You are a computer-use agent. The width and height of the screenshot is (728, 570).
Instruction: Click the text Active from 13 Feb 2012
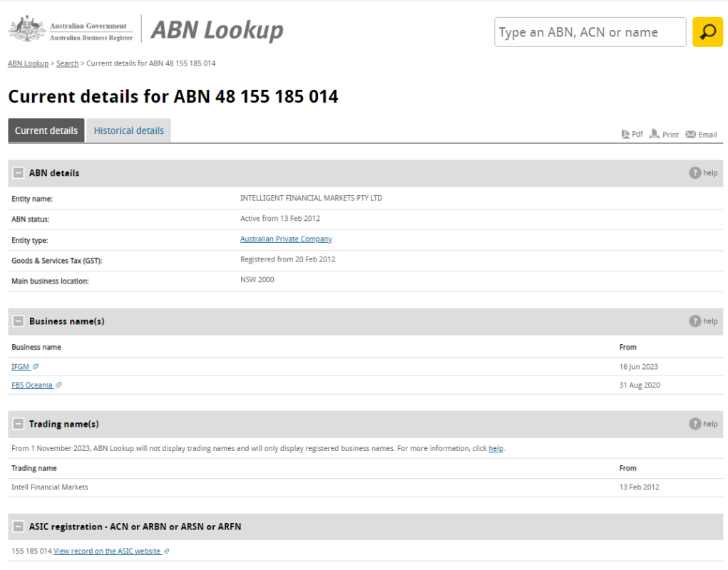280,219
